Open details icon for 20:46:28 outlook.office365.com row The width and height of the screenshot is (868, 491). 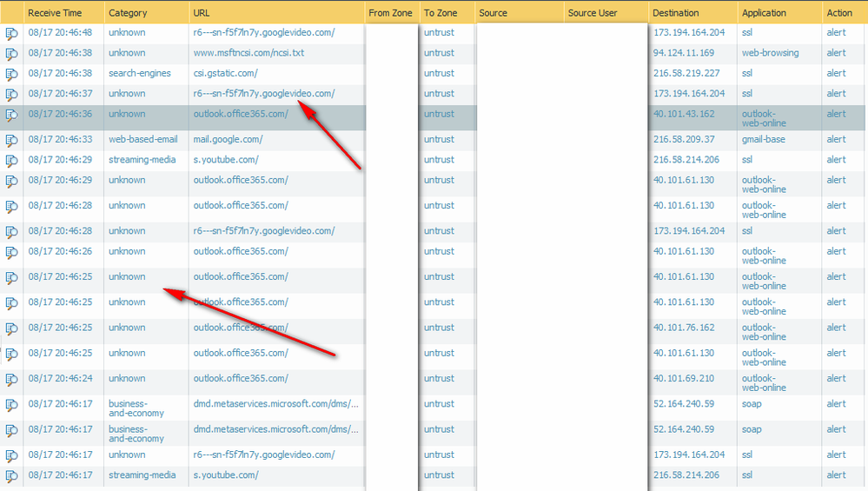pos(11,207)
